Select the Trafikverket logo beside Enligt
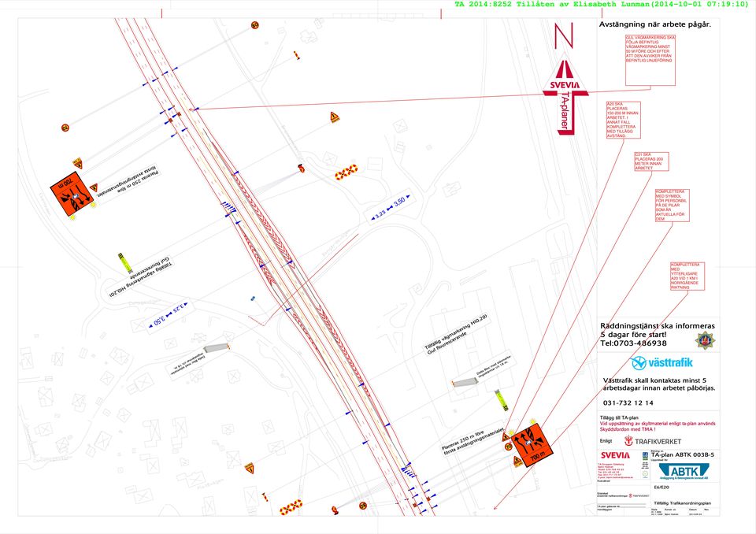The width and height of the screenshot is (756, 534). (x=653, y=441)
